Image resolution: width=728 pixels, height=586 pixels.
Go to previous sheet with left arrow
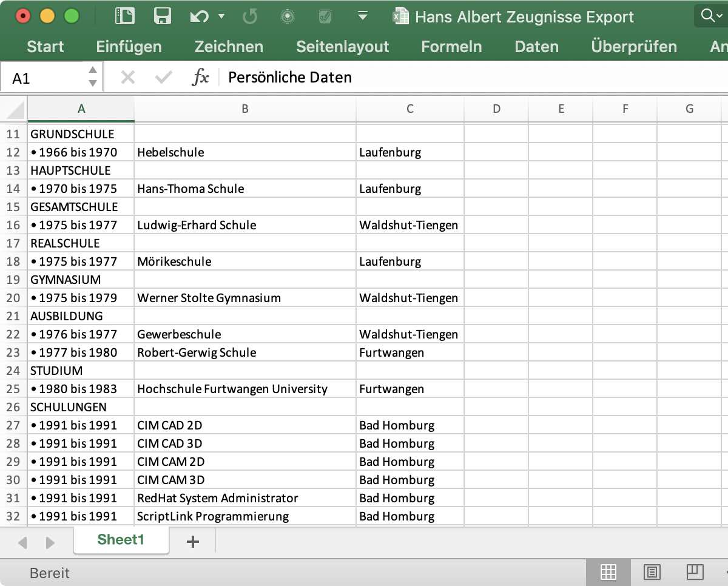click(x=22, y=542)
